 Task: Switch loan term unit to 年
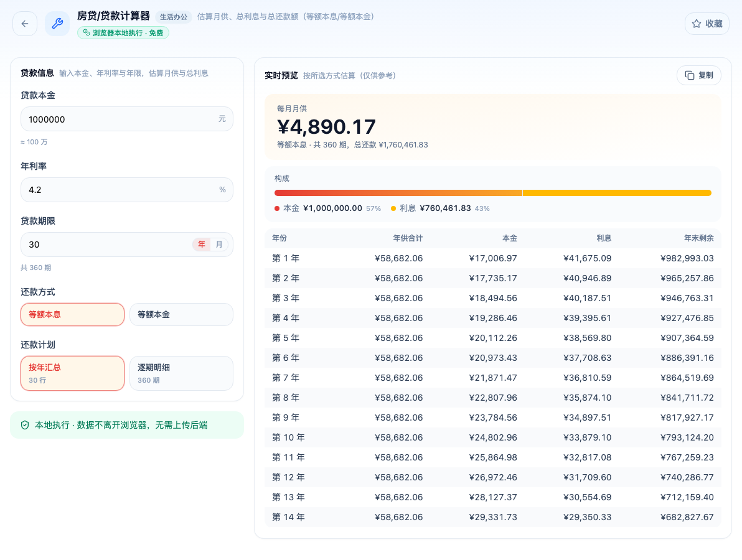tap(202, 245)
